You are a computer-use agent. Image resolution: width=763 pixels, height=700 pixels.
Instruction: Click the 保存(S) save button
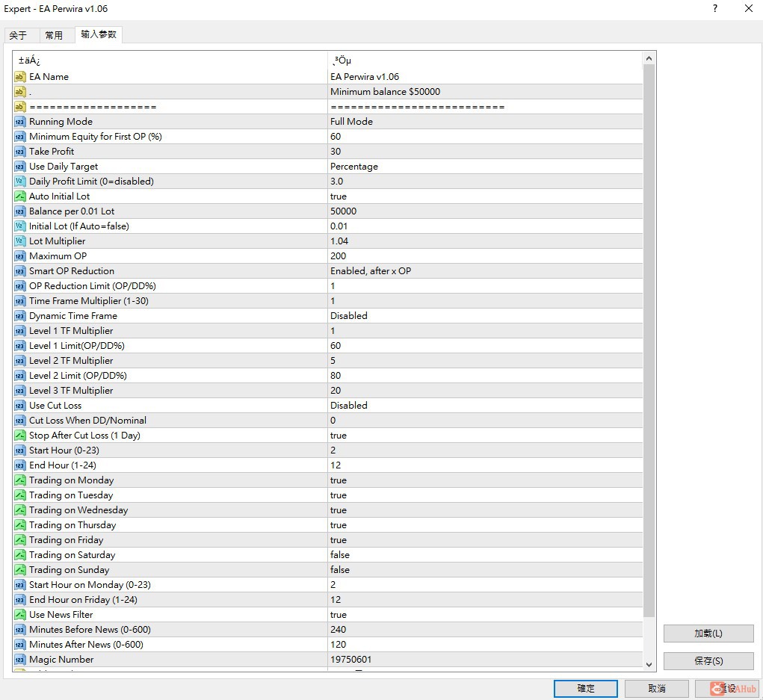[708, 660]
